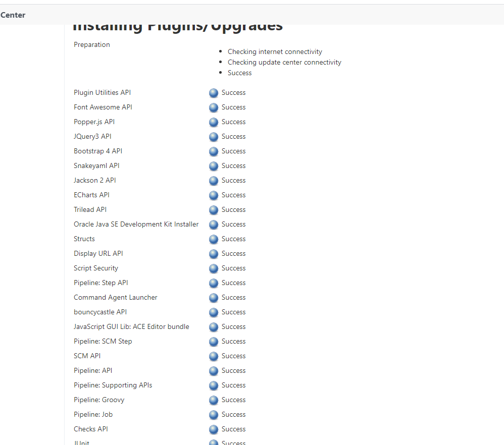
Task: Click the status ball for Structs
Action: (x=214, y=240)
